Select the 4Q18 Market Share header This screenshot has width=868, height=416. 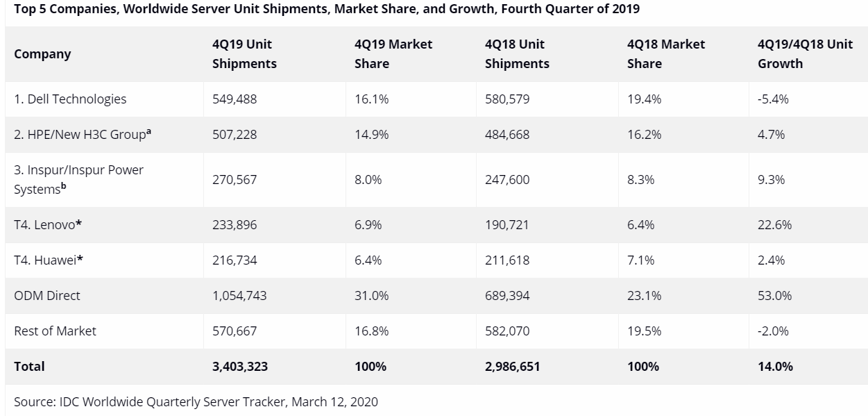point(665,54)
